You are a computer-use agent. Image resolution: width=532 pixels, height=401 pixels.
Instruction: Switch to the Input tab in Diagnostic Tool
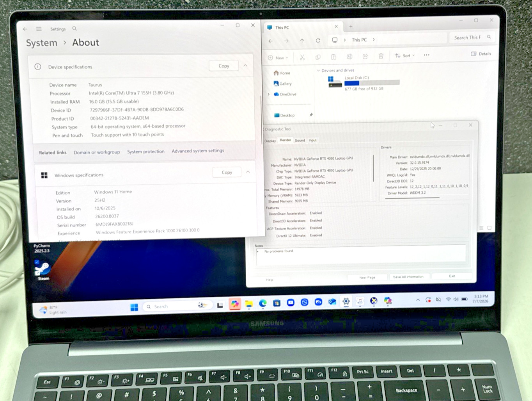(x=312, y=140)
